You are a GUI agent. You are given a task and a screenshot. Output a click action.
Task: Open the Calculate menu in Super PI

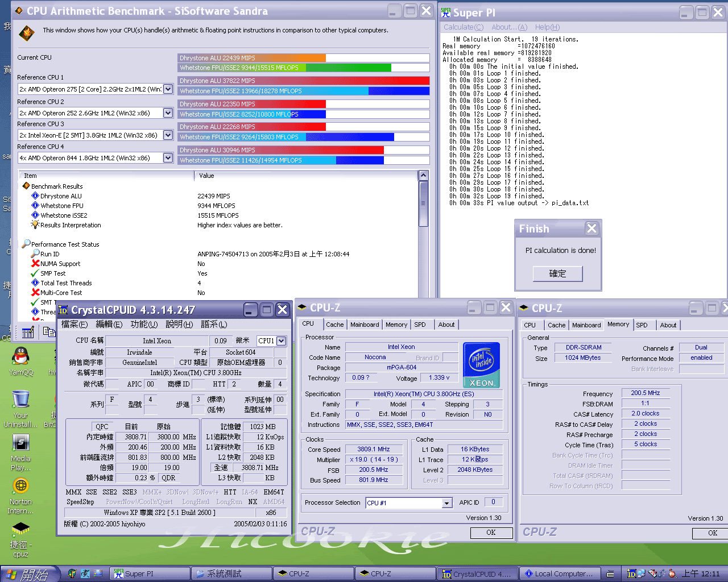(464, 27)
